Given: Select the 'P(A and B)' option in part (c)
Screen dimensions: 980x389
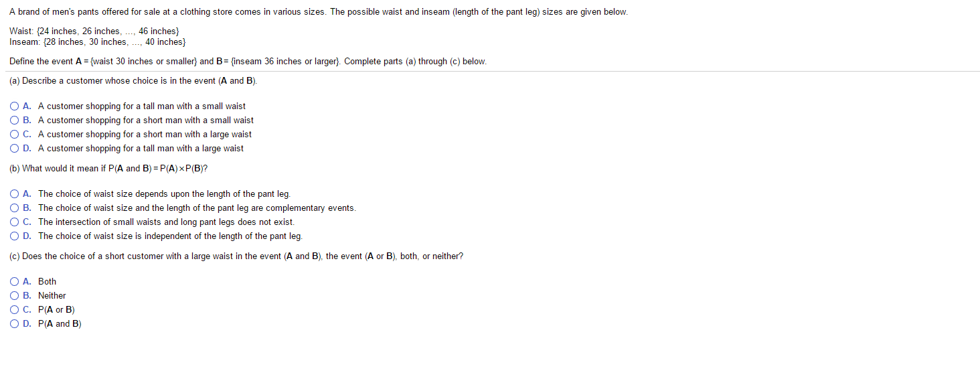Looking at the screenshot, I should click(x=14, y=324).
